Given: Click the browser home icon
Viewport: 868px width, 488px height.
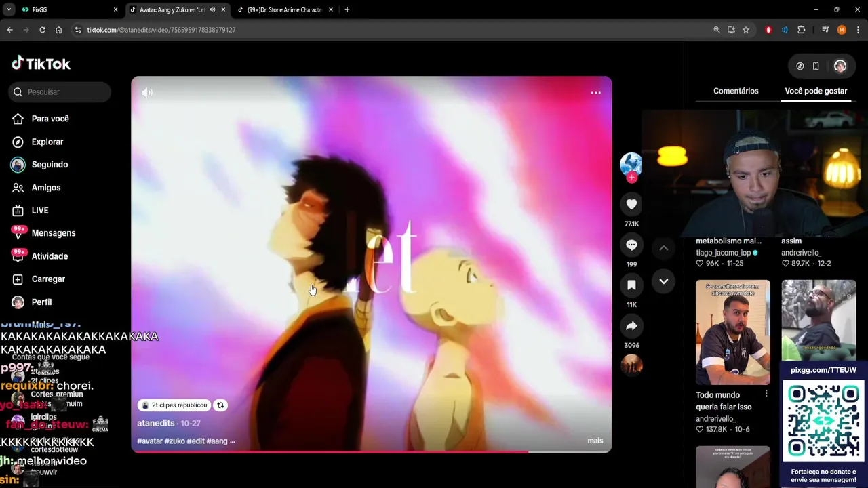Looking at the screenshot, I should pyautogui.click(x=59, y=30).
